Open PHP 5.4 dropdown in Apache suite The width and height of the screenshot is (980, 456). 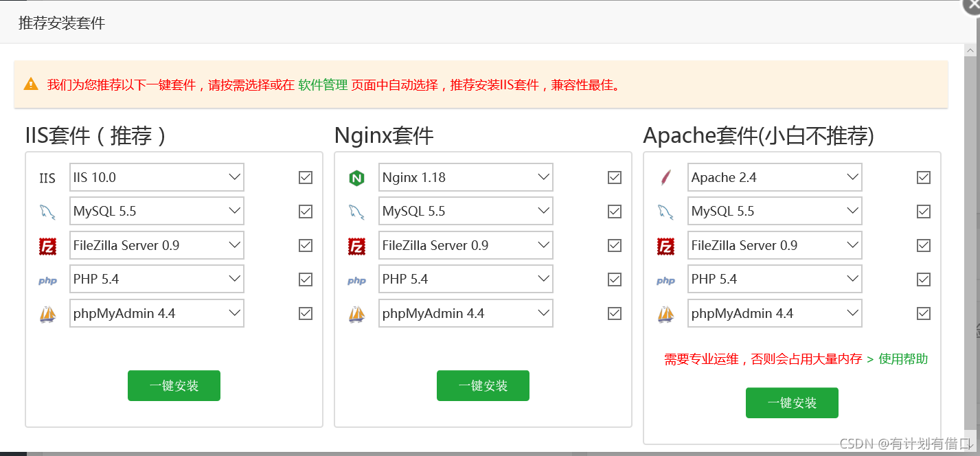(775, 280)
